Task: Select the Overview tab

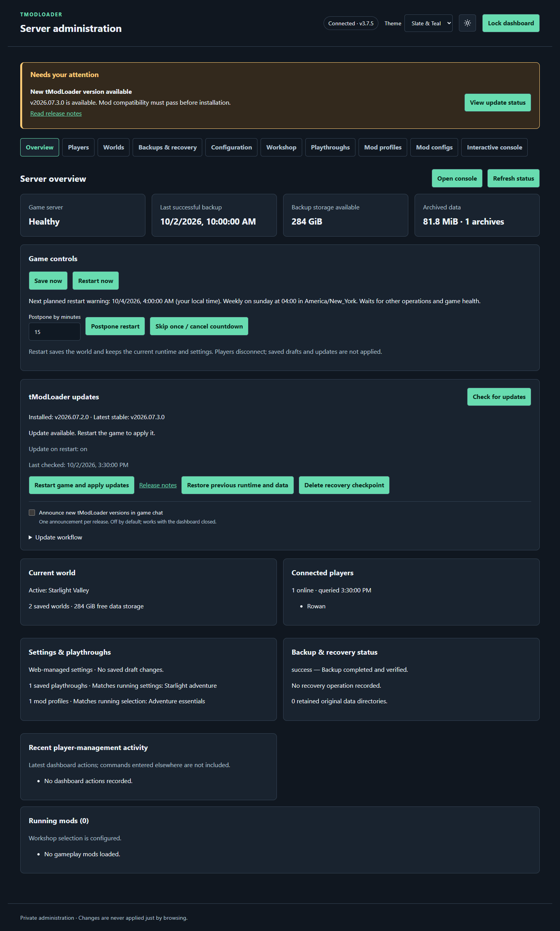Action: point(40,147)
